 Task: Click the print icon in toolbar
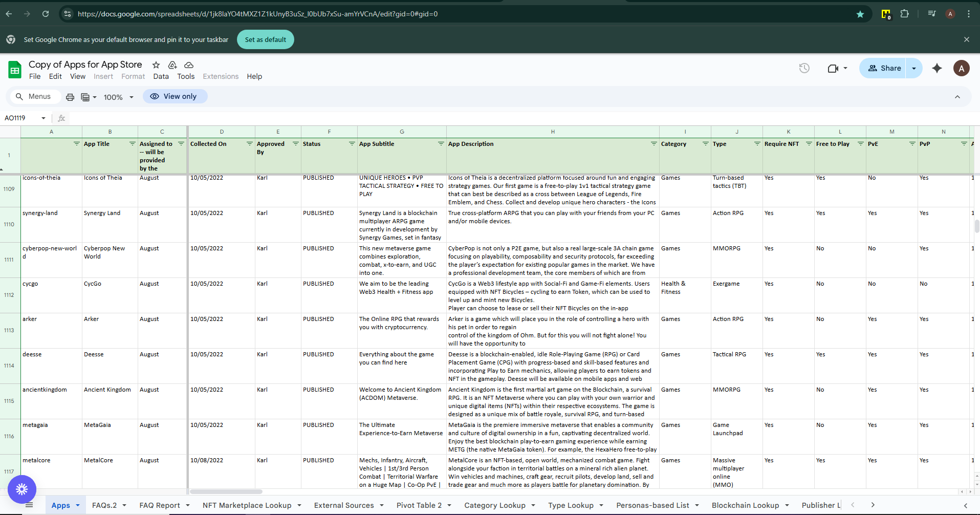coord(70,97)
